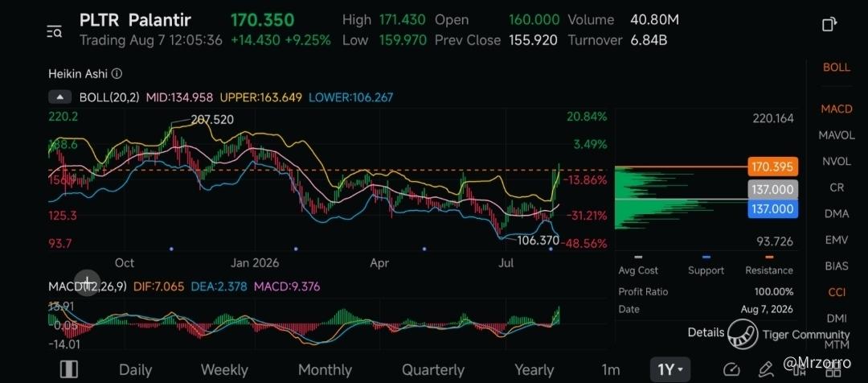Screen dimensions: 868x383
Task: Click the 207.520 high price annotation
Action: [x=212, y=120]
